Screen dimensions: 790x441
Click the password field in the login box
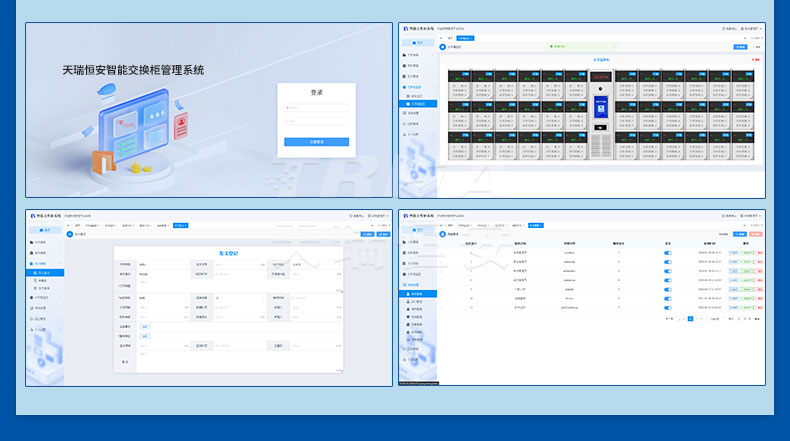316,122
